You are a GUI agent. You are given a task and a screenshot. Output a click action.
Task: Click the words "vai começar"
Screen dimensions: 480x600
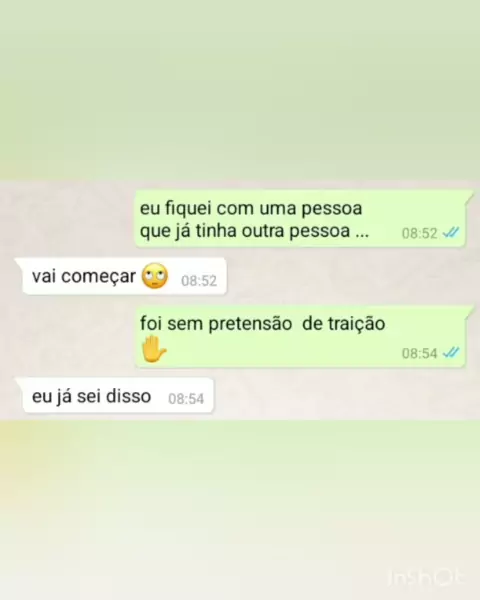(x=84, y=276)
